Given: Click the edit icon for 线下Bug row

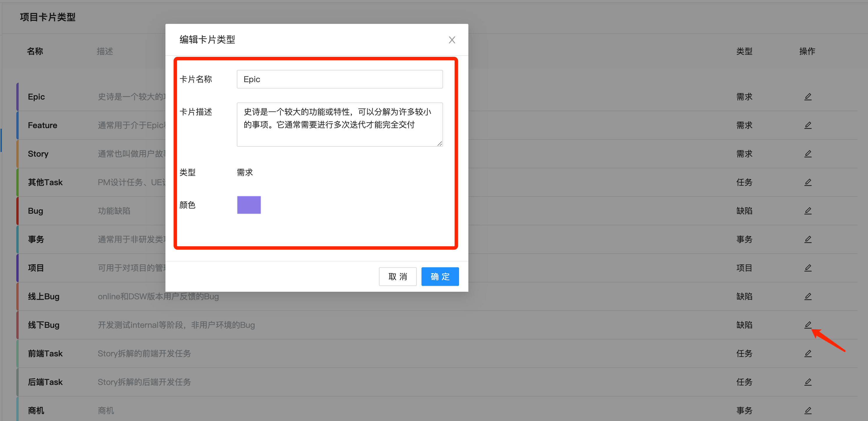Looking at the screenshot, I should pyautogui.click(x=808, y=325).
